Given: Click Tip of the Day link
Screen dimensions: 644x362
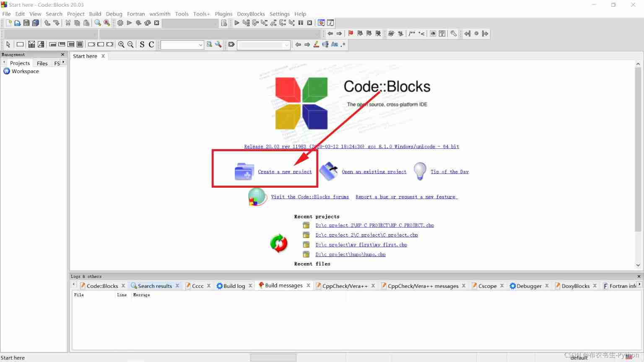Looking at the screenshot, I should [x=449, y=172].
